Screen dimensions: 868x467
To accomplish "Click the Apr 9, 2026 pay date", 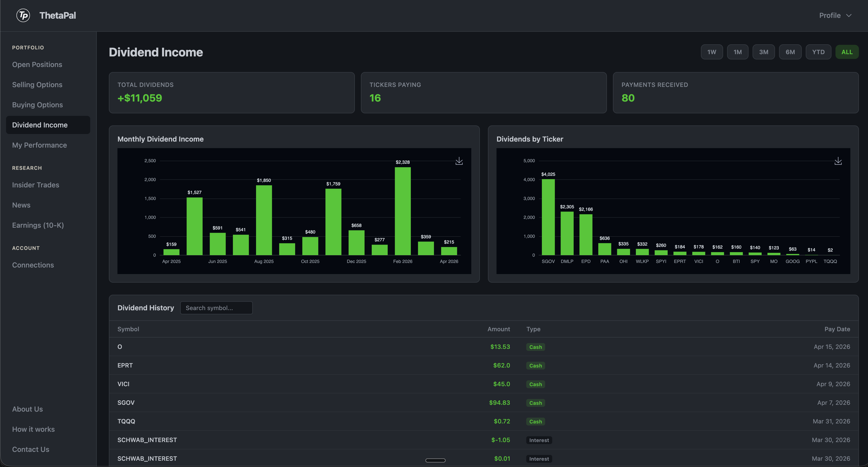I will [x=833, y=384].
